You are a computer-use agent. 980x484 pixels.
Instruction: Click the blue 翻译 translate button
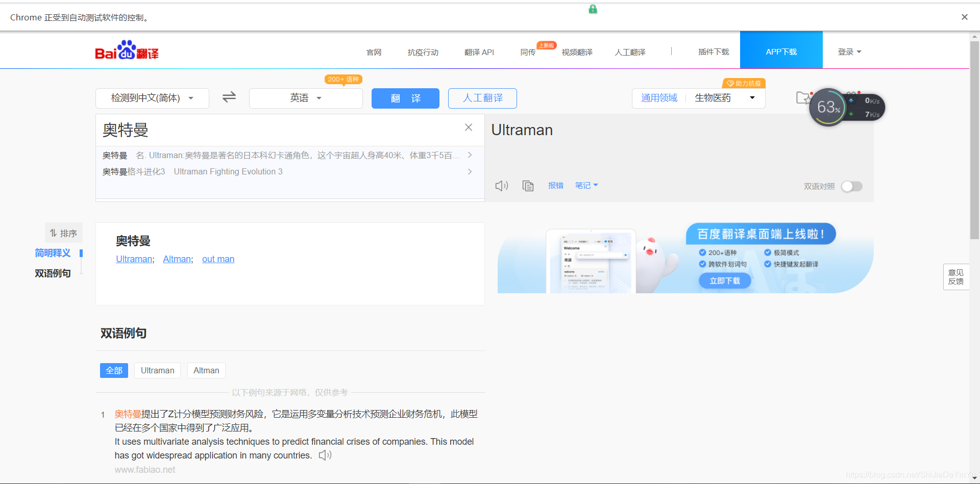tap(405, 98)
